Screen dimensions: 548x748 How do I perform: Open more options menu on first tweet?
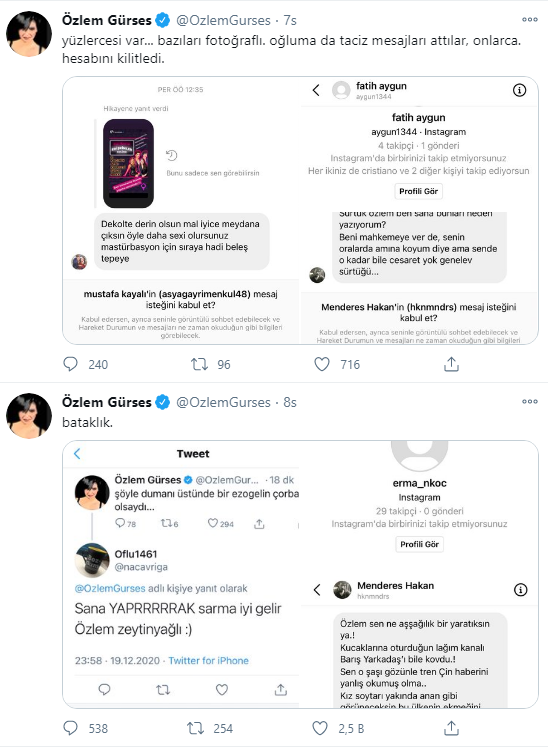[x=529, y=20]
